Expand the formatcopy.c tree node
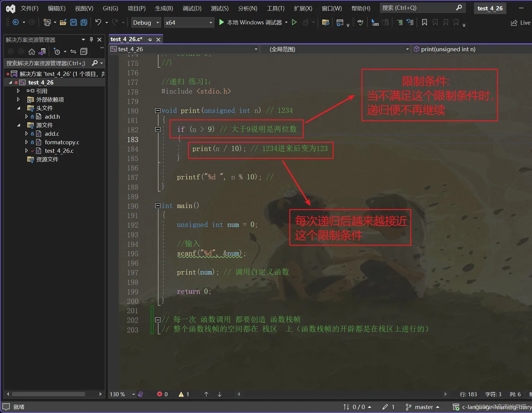The width and height of the screenshot is (532, 413). [26, 142]
